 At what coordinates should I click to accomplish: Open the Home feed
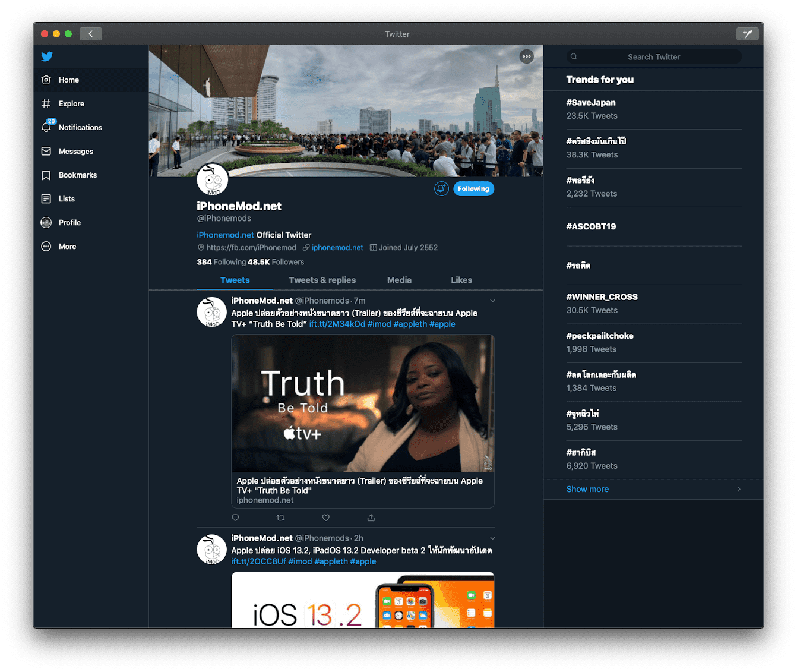coord(68,80)
